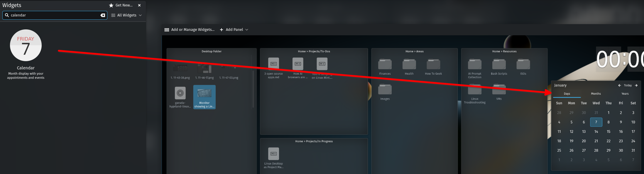Viewport: 644px width, 174px height.
Task: Open the VMs folder
Action: [499, 92]
